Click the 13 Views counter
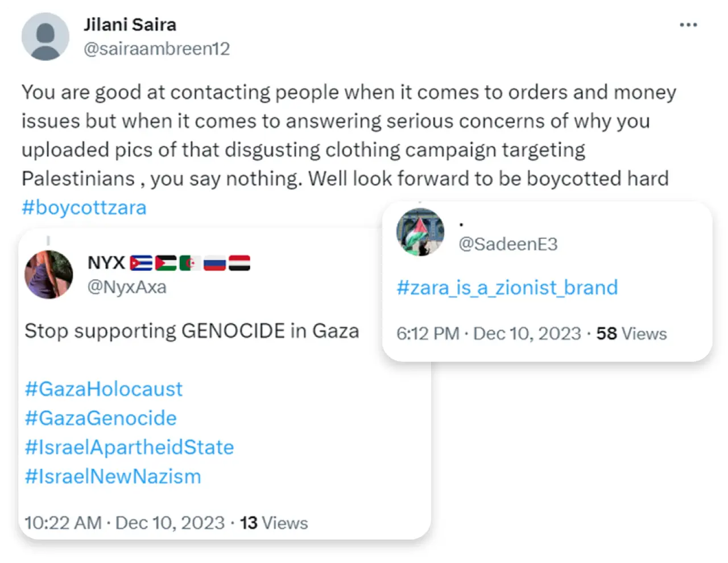Screen dimensions: 728x563 tap(274, 523)
